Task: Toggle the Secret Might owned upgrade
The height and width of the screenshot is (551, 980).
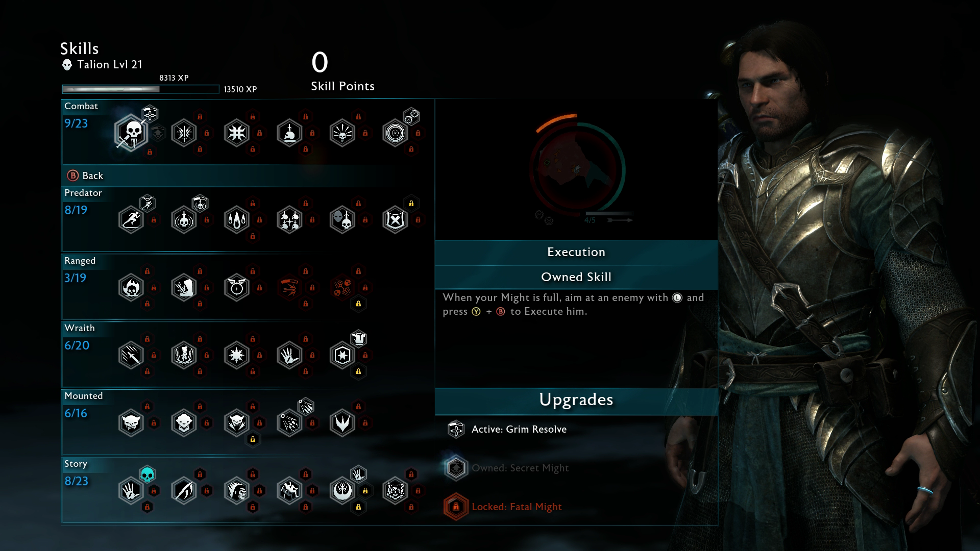Action: [x=456, y=467]
